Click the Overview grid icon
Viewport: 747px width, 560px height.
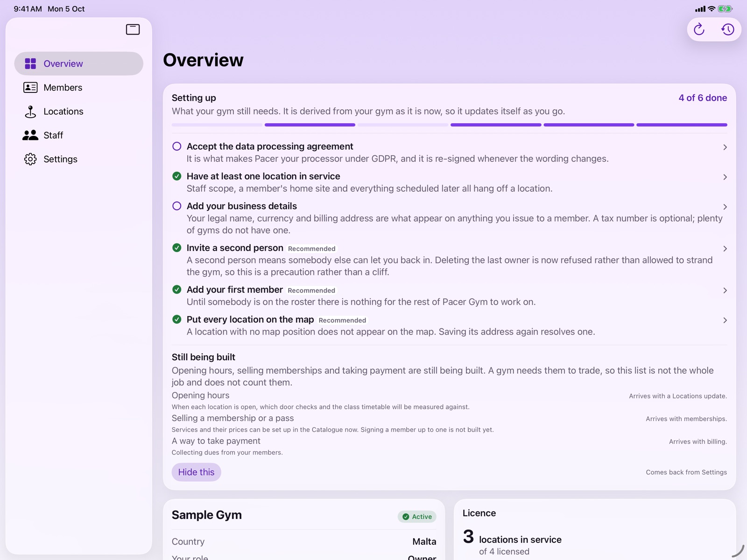pos(30,63)
